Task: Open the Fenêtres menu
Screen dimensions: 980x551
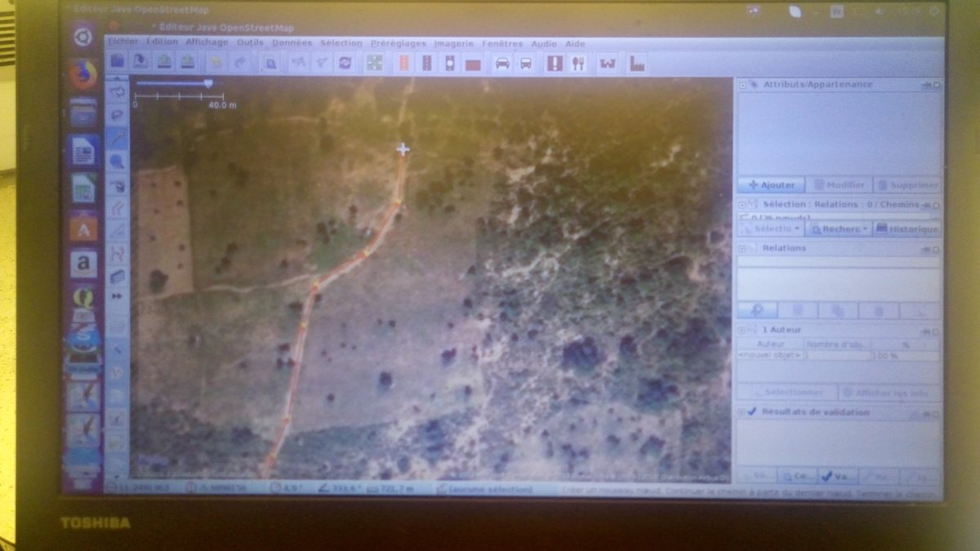Action: click(x=502, y=43)
